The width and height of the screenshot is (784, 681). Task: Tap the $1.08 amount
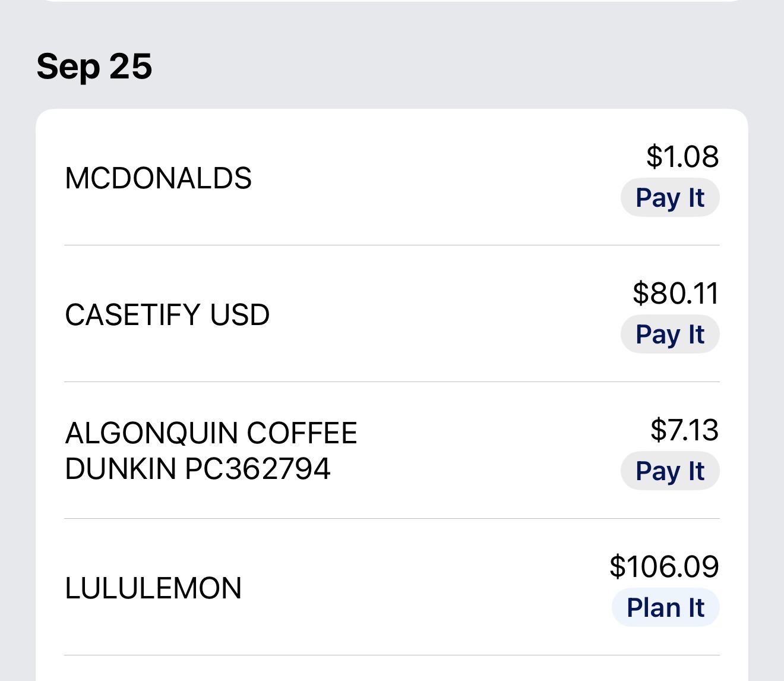click(x=682, y=156)
